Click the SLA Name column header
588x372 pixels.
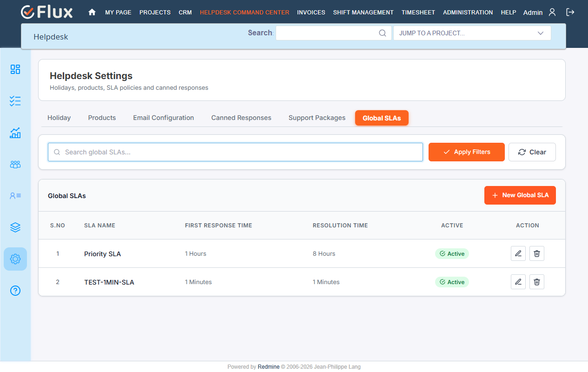click(x=99, y=226)
